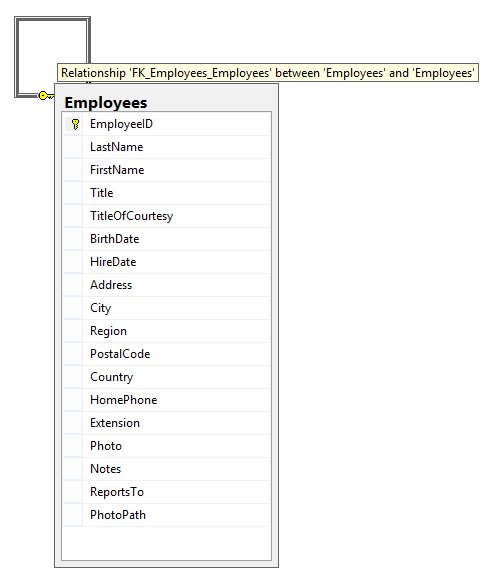This screenshot has height=577, width=492.
Task: Select the ReportsTo foreign key column
Action: (x=167, y=492)
